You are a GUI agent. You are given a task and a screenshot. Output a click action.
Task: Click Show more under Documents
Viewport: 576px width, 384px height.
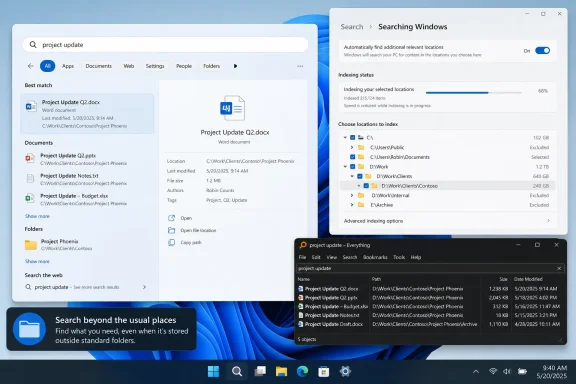tap(37, 216)
